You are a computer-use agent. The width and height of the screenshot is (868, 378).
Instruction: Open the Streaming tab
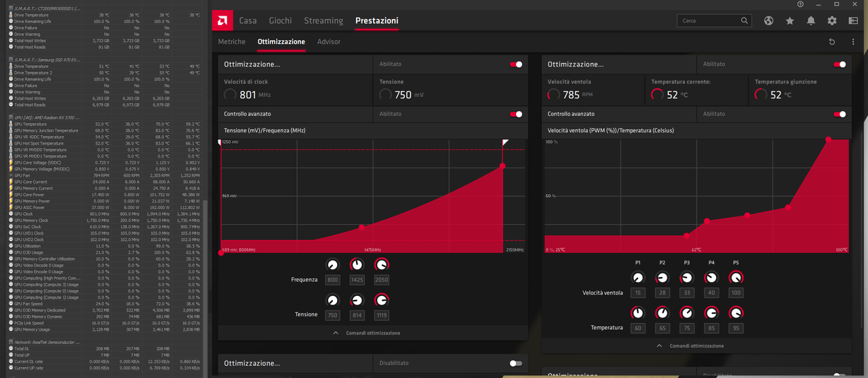tap(323, 21)
